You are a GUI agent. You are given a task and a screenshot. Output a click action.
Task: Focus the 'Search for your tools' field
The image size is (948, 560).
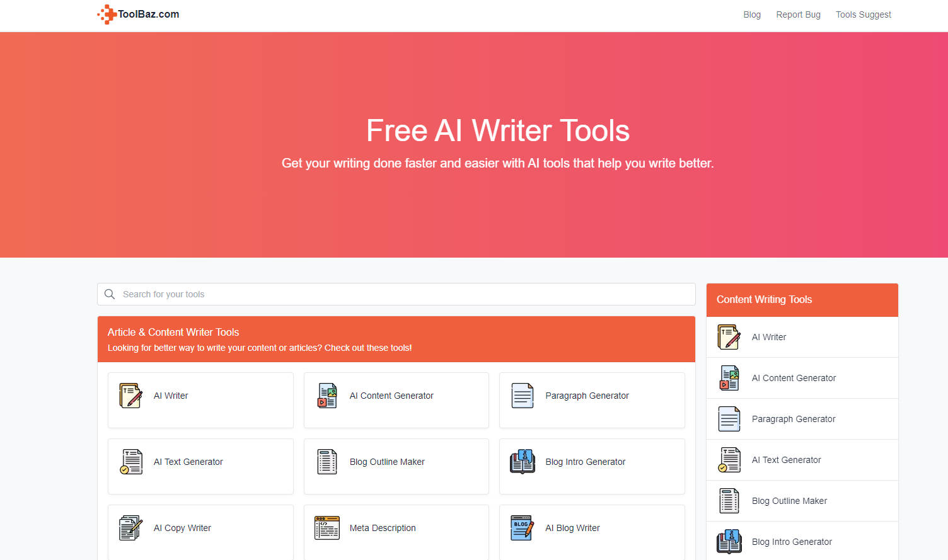[x=403, y=294]
